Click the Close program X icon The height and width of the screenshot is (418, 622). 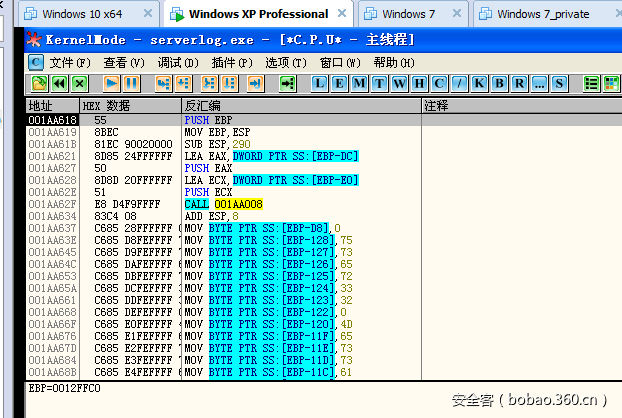point(79,83)
